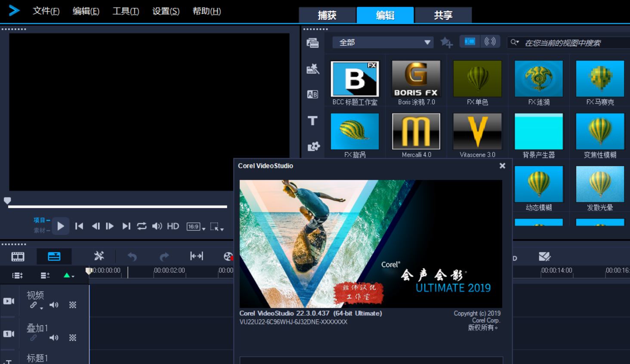Click the fit project in timeline icon
The image size is (630, 364).
(x=197, y=256)
